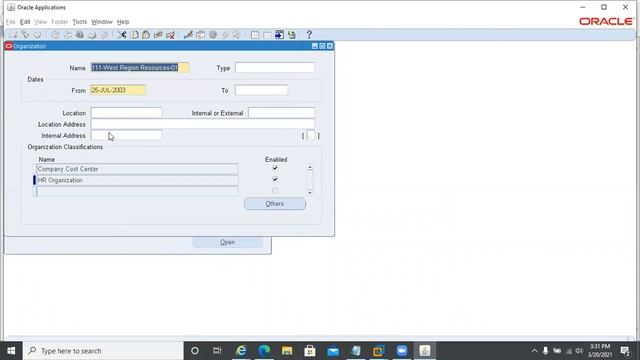Select the Company Cost Center classification row

[x=137, y=169]
